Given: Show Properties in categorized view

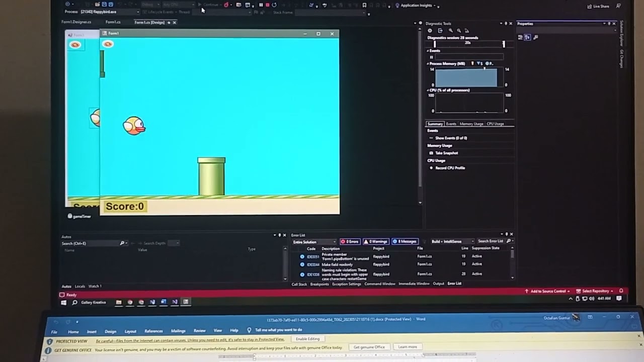Looking at the screenshot, I should (x=520, y=37).
